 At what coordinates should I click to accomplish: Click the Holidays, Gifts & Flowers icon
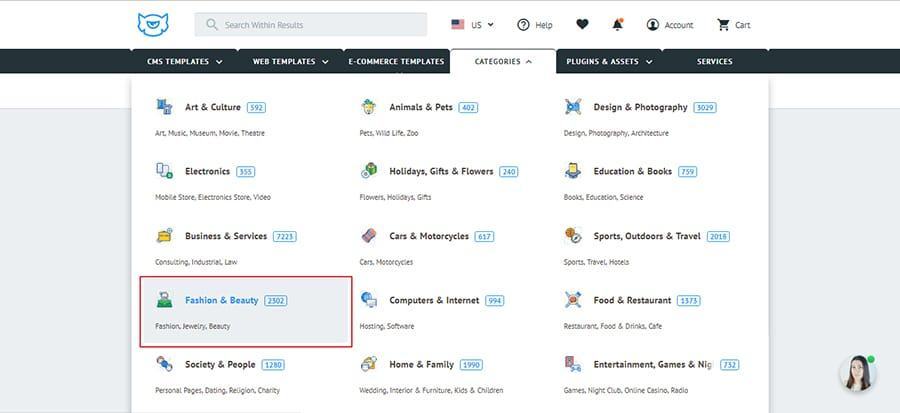[x=368, y=171]
